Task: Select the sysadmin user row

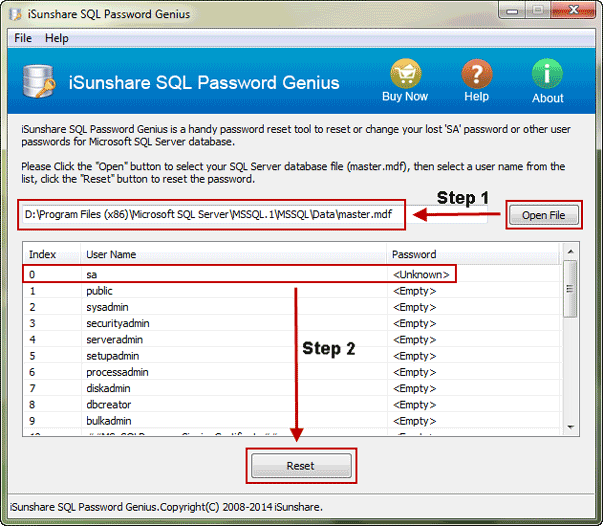Action: (x=292, y=307)
